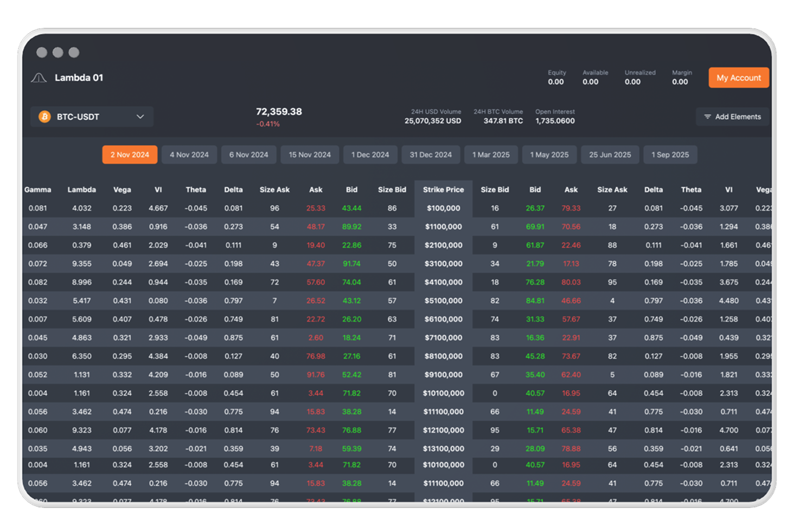Click the 72,359.38 BTC price display

(279, 112)
